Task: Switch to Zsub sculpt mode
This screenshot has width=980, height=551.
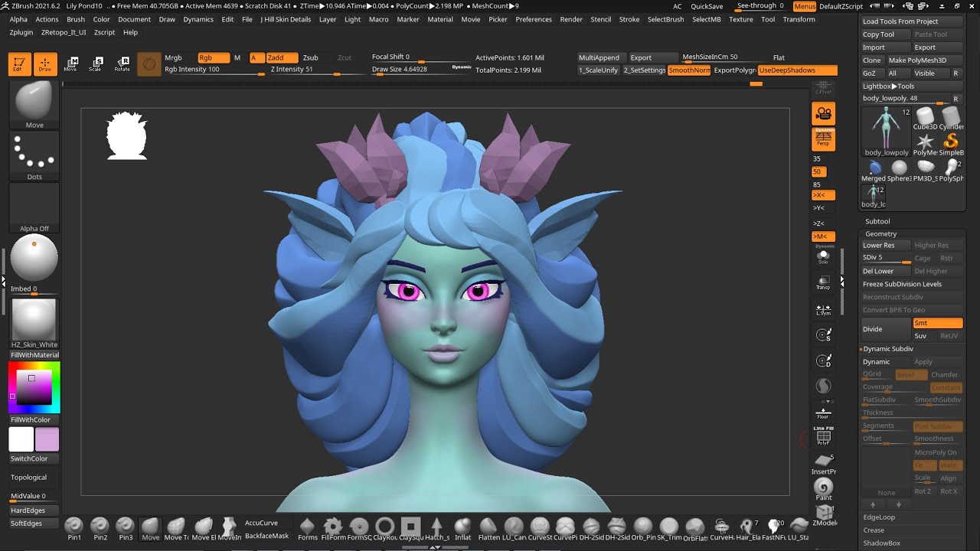Action: point(311,58)
